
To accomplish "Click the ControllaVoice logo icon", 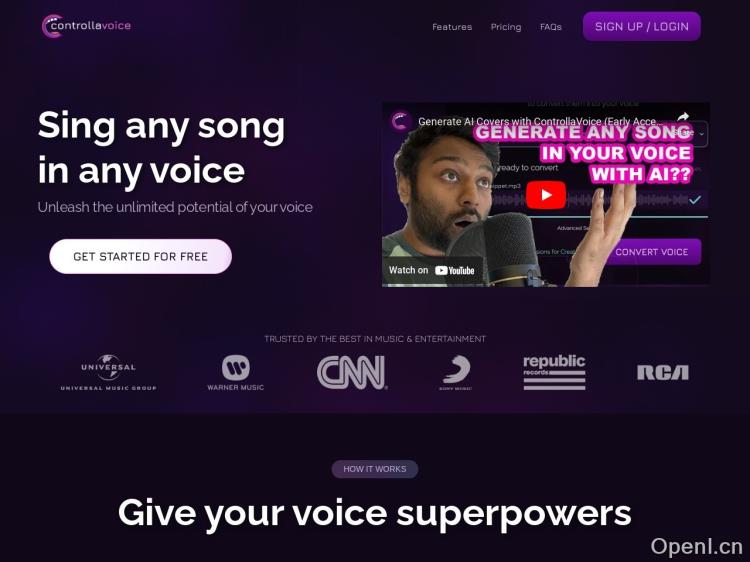I will [50, 26].
